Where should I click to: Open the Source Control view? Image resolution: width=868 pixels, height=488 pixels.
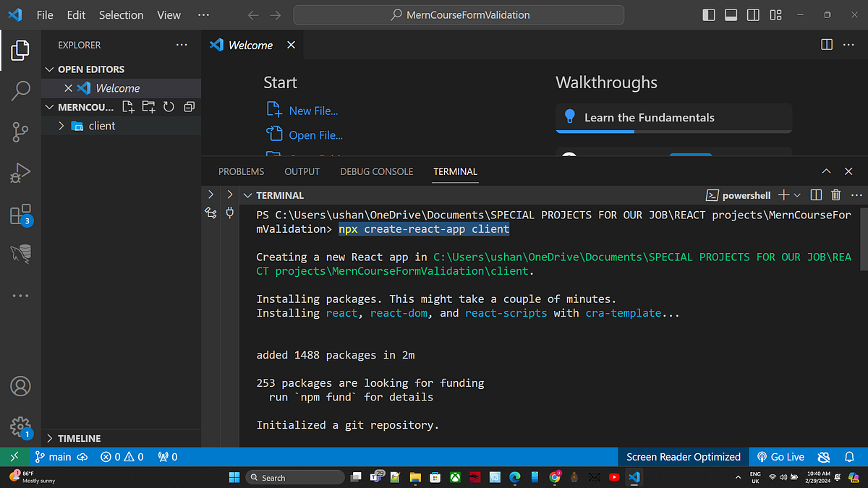point(20,132)
